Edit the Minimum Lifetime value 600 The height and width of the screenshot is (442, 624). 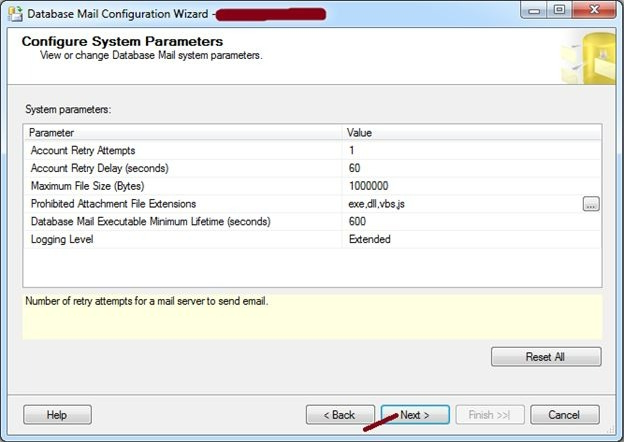[471, 221]
